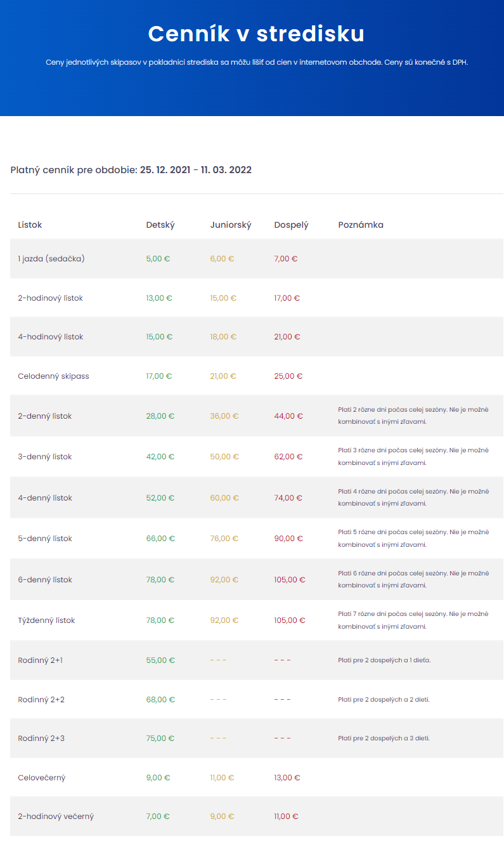Viewport: 504px width, 852px height.
Task: Select the 'Celovečerný' row label
Action: click(x=42, y=778)
